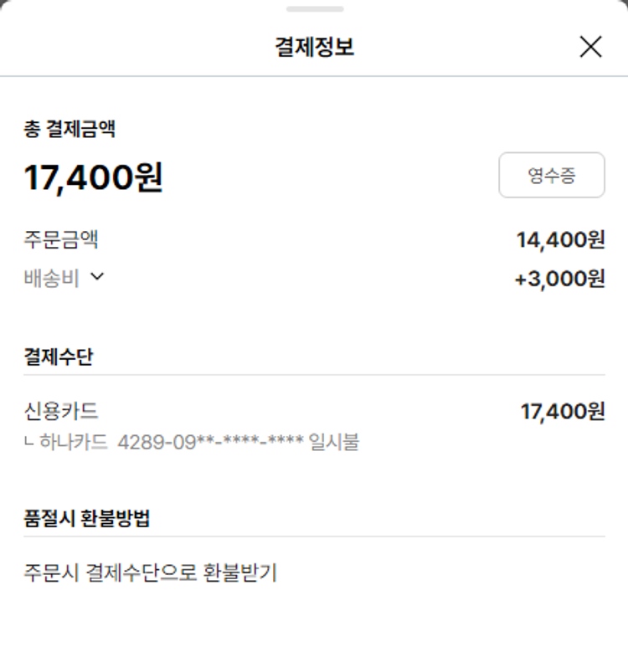Expand the 배송비 chevron arrow
This screenshot has height=672, width=628.
97,277
